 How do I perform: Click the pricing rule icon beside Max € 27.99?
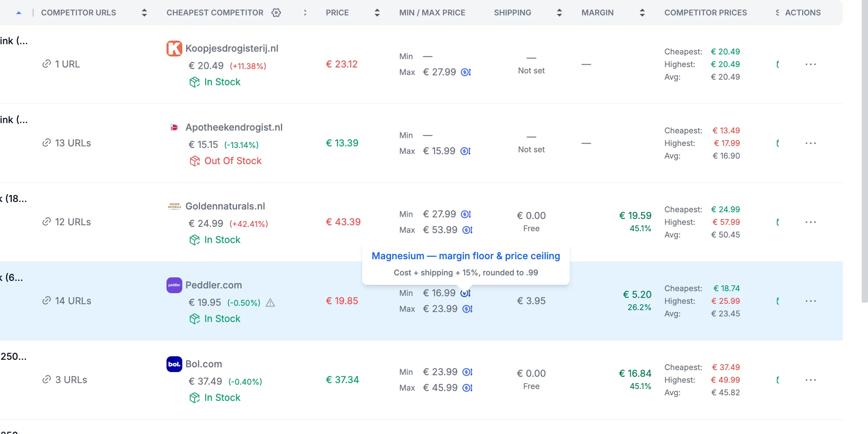[466, 72]
